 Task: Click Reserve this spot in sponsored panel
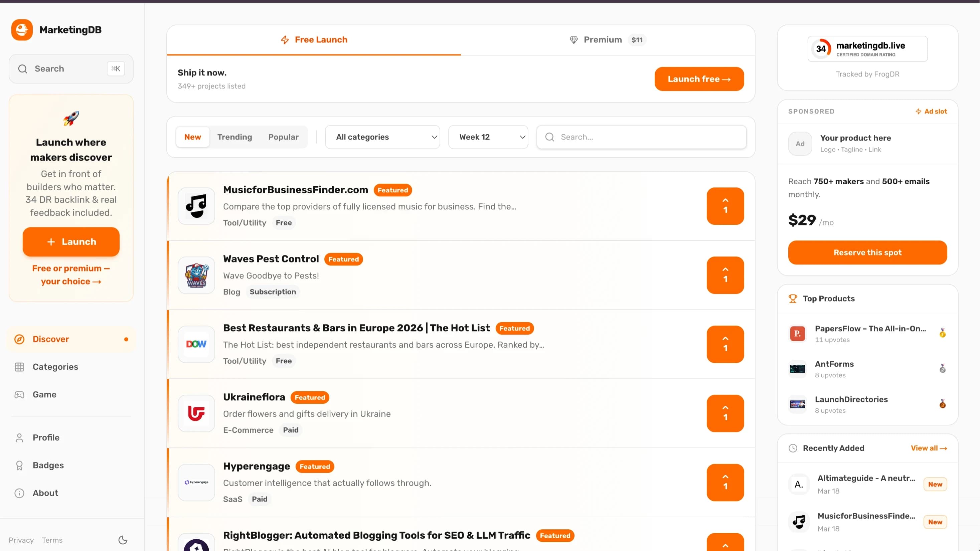click(x=867, y=252)
